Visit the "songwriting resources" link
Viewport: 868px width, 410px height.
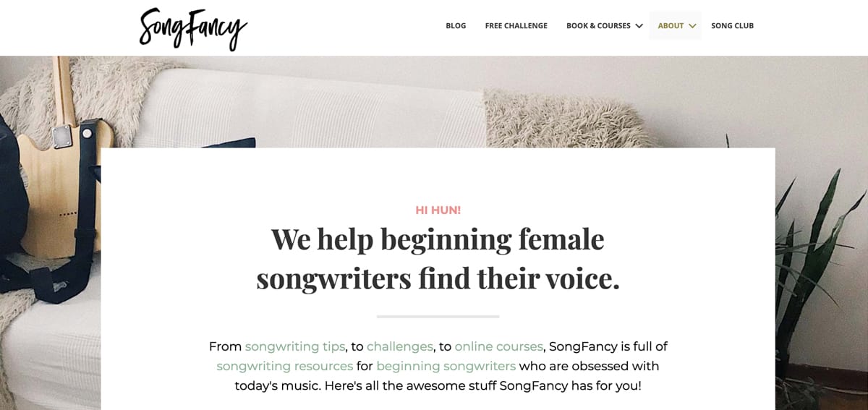point(284,366)
